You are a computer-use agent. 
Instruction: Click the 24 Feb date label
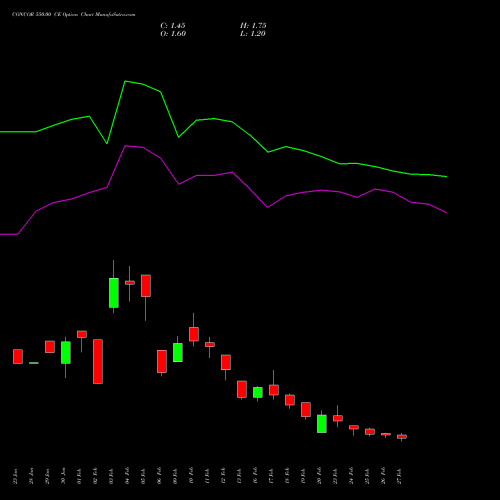pos(351,476)
